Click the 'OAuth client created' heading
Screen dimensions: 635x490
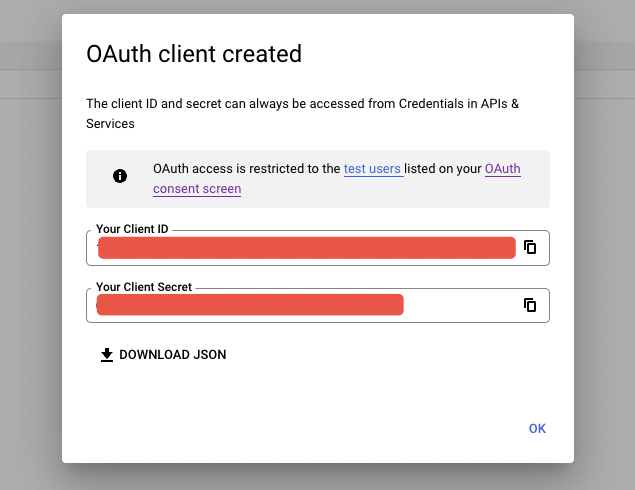(194, 54)
